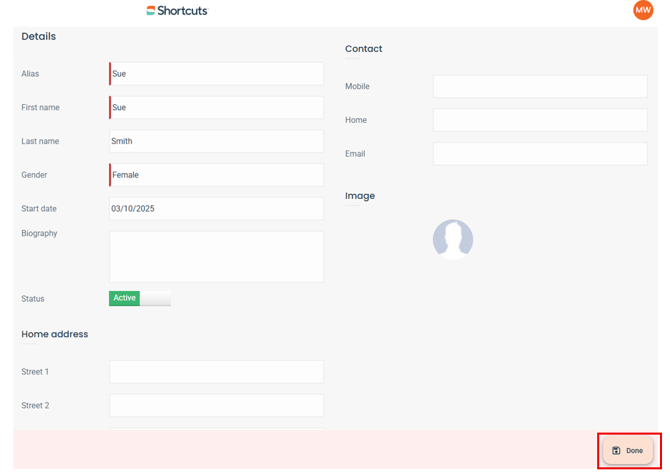Click the Biography text area
The width and height of the screenshot is (670, 474).
click(x=217, y=256)
